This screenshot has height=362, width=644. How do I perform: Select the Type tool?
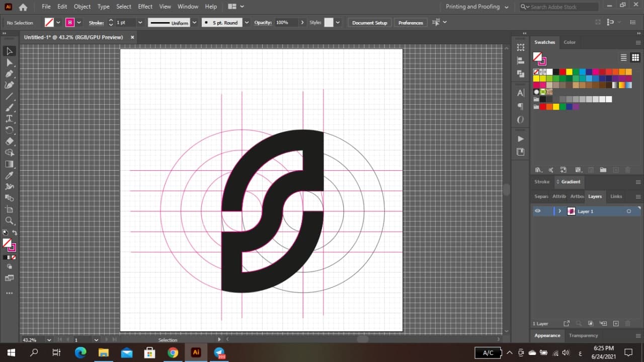pos(9,119)
